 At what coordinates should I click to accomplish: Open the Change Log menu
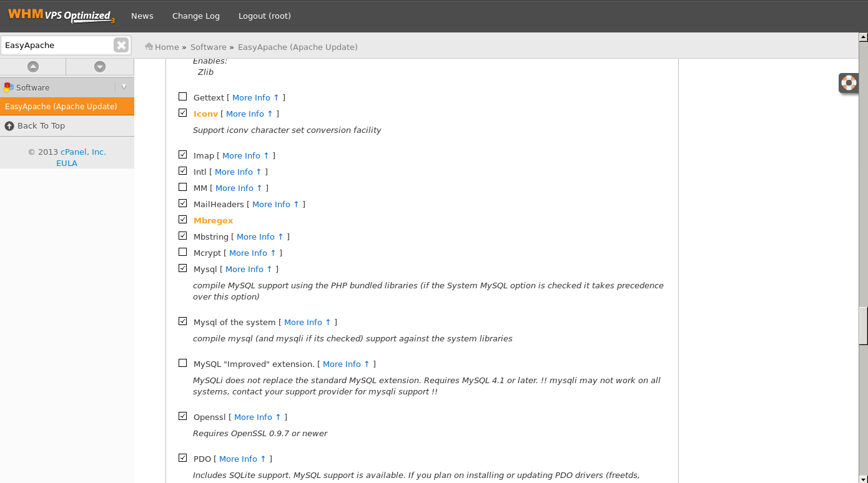[x=196, y=16]
